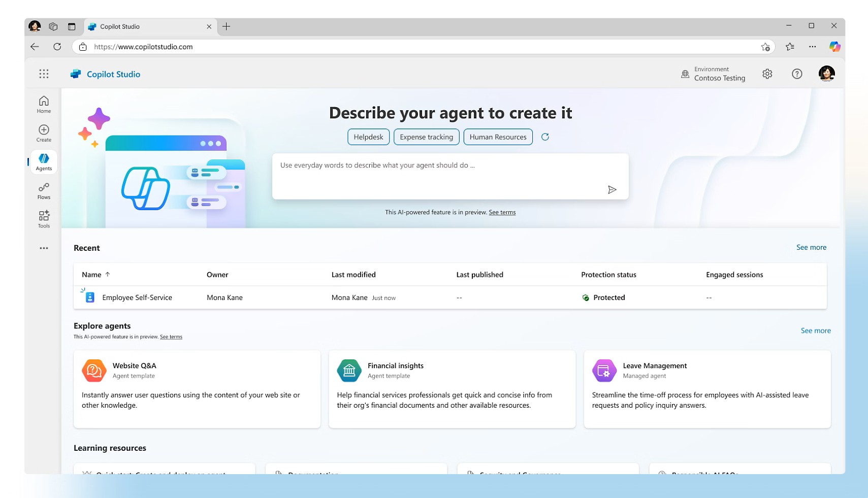Open the Help question mark icon
Image resolution: width=868 pixels, height=498 pixels.
796,74
